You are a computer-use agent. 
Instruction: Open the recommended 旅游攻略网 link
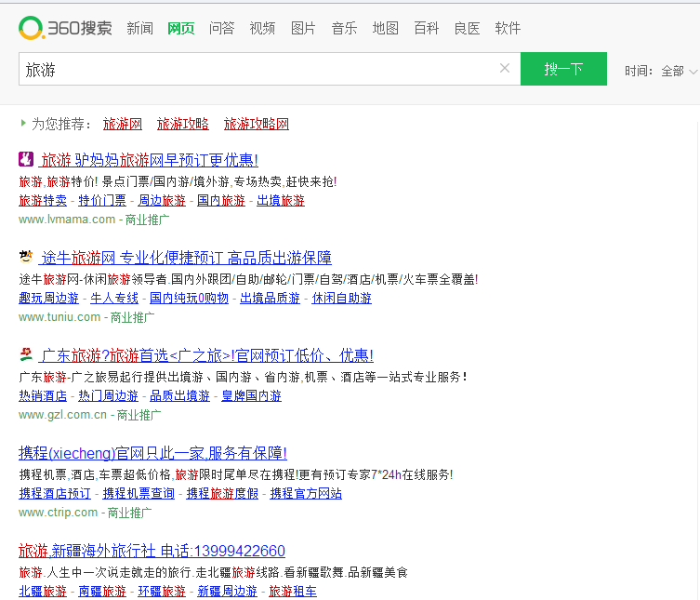[257, 124]
